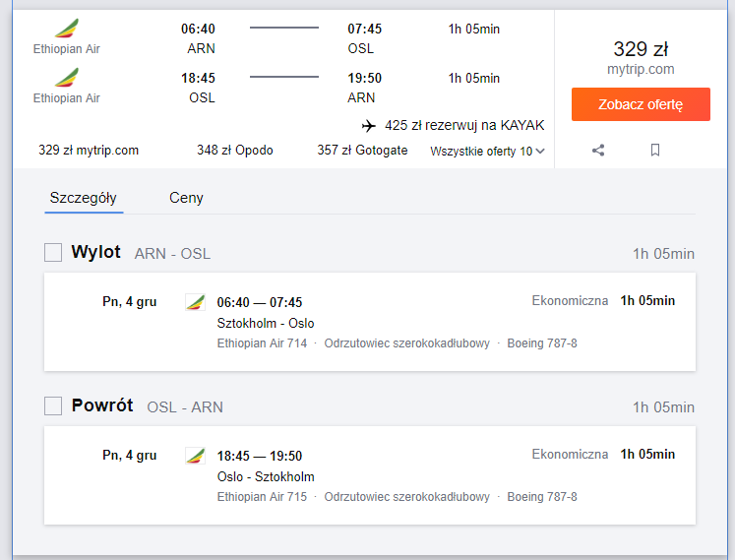Screen dimensions: 735x560
Task: Tick the Powrót checkbox
Action: [x=53, y=405]
